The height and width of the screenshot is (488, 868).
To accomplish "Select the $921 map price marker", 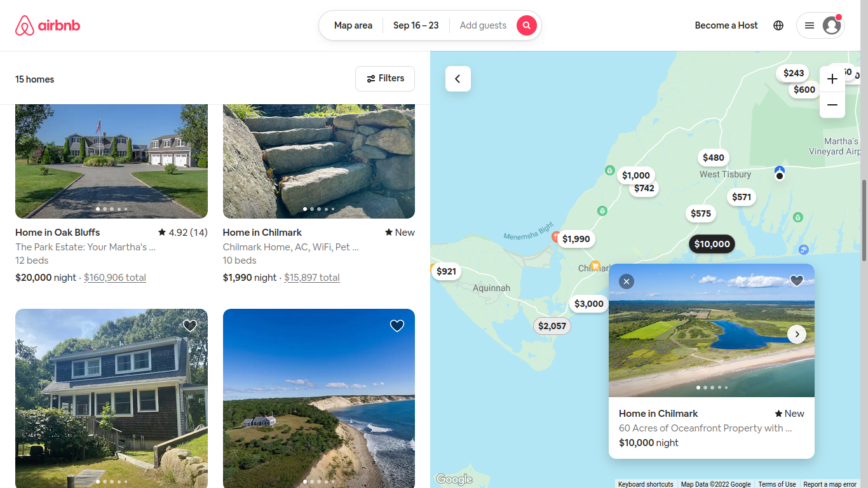I will pos(446,271).
